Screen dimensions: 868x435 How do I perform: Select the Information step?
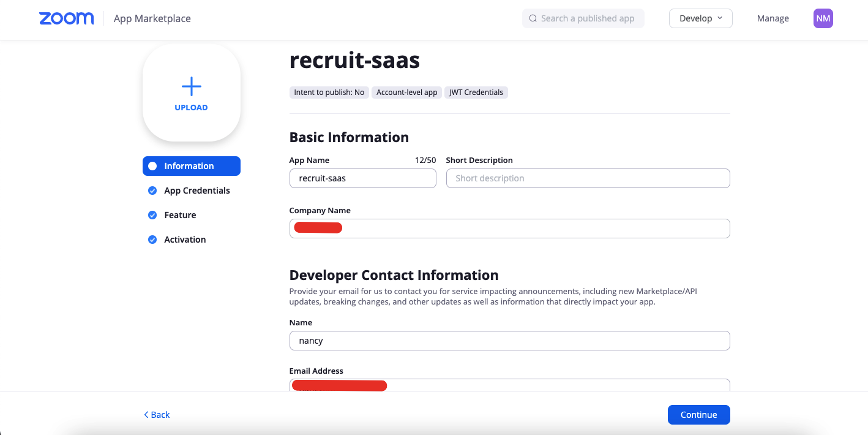click(192, 166)
